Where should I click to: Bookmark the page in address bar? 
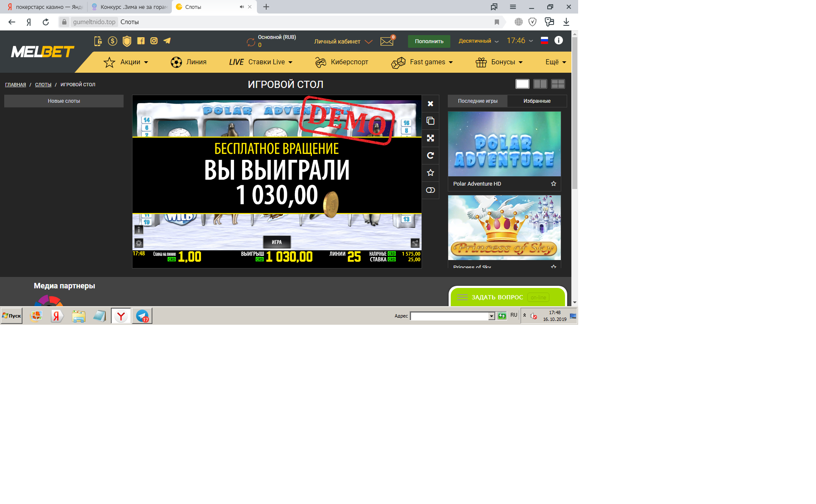[x=497, y=22]
